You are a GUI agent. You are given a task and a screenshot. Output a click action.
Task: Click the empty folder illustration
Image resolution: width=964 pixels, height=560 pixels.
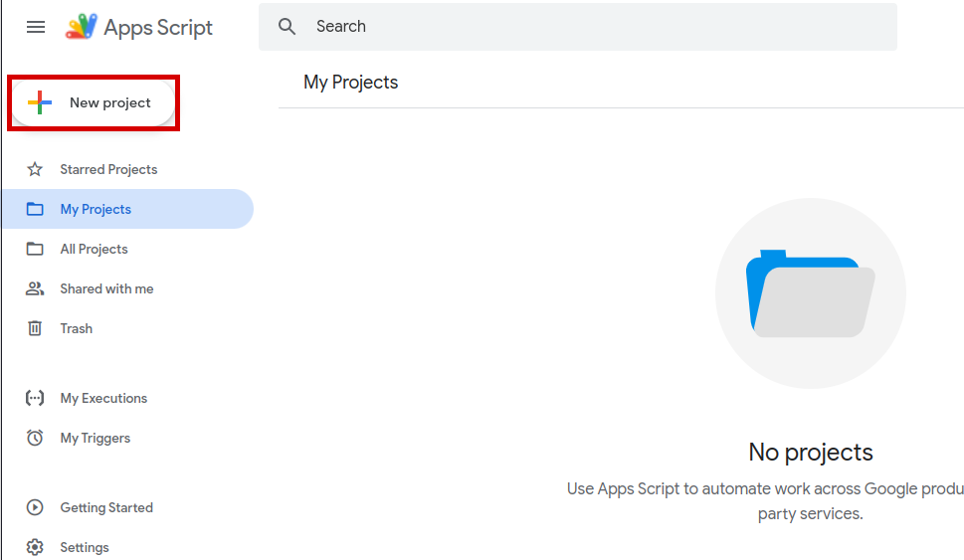(811, 293)
